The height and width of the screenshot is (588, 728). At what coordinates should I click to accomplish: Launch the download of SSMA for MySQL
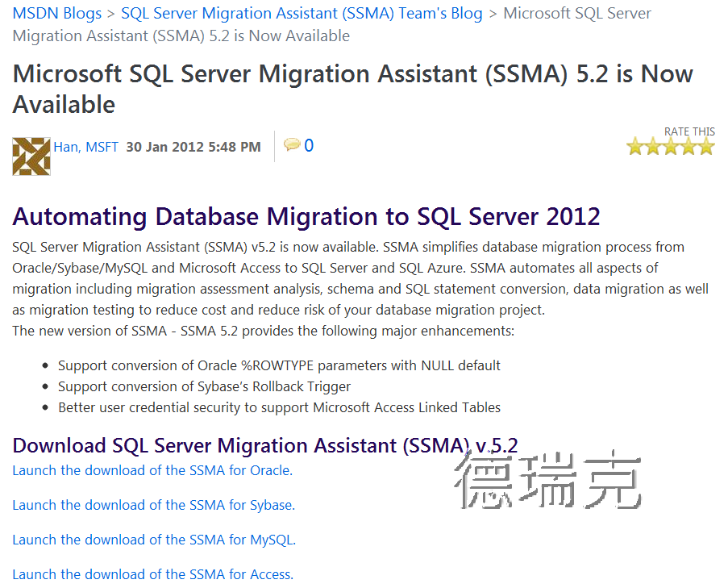pos(152,540)
